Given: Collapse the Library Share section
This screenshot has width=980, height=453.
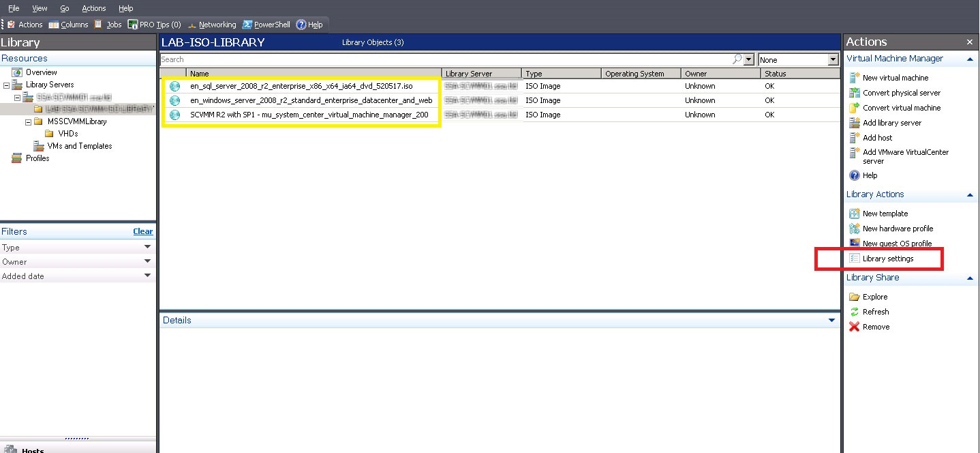Looking at the screenshot, I should pyautogui.click(x=970, y=278).
